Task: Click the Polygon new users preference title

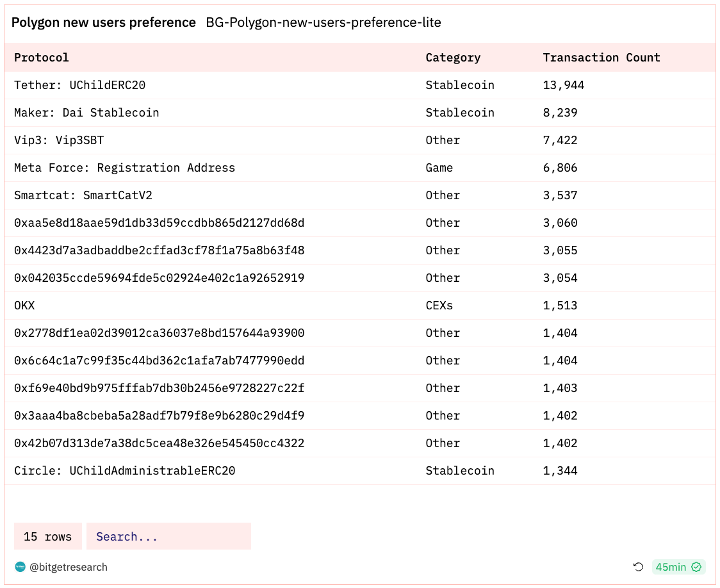Action: (104, 22)
